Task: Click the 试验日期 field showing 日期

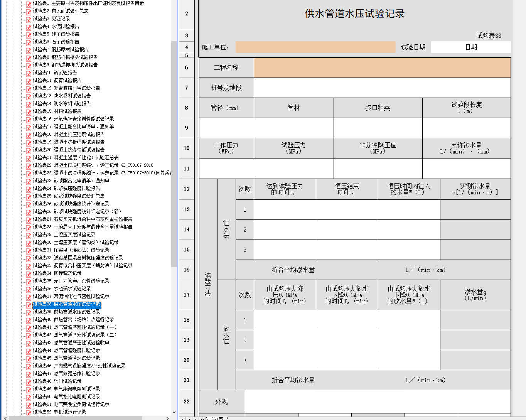Action: 471,47
